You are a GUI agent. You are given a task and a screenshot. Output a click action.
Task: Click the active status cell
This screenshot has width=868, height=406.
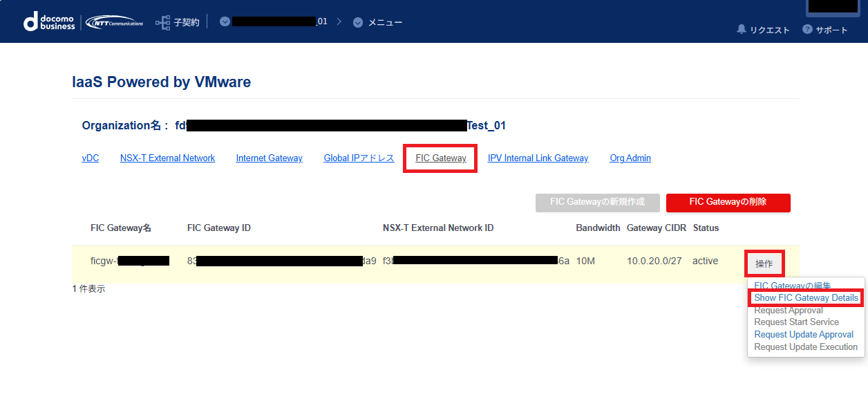pos(705,261)
